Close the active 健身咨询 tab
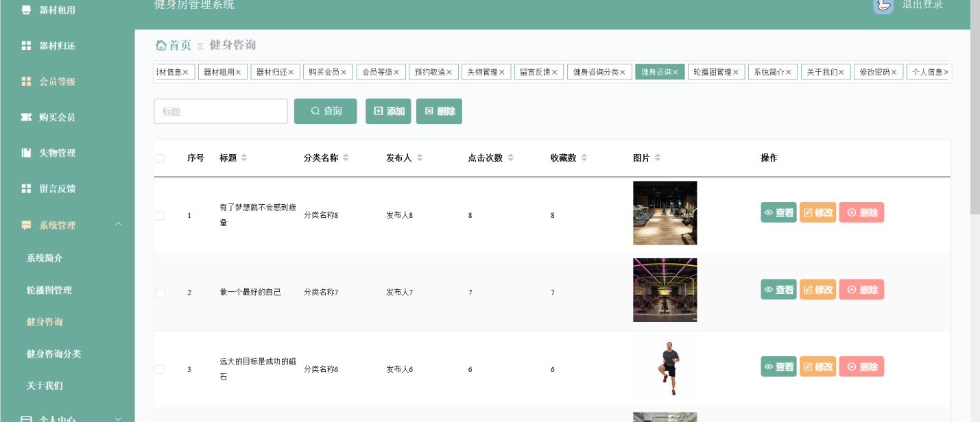980x422 pixels. 675,72
